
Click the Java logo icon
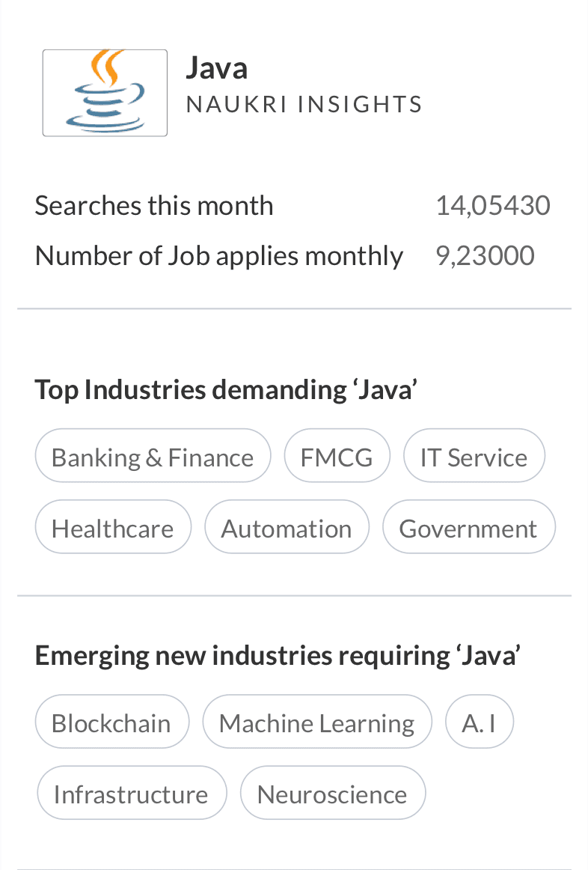pos(105,93)
